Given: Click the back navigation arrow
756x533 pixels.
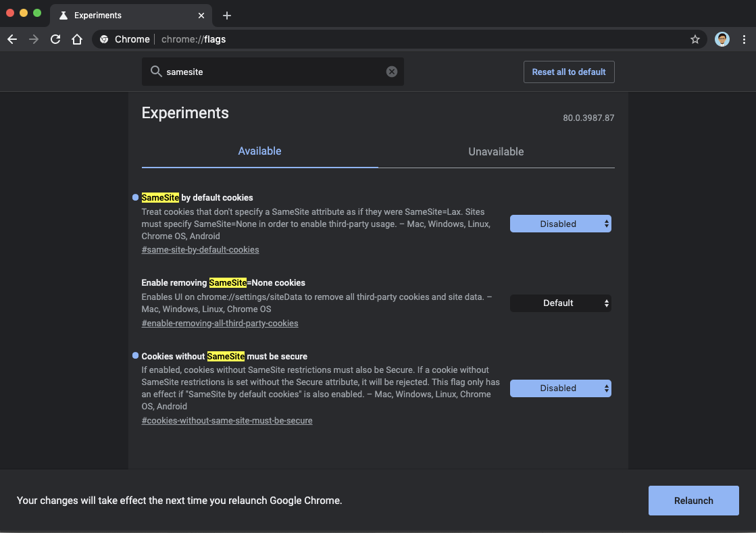Looking at the screenshot, I should pyautogui.click(x=12, y=39).
